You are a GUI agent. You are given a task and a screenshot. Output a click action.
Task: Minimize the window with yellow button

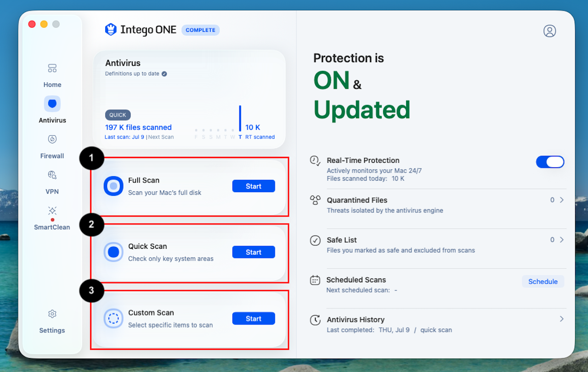click(x=44, y=24)
